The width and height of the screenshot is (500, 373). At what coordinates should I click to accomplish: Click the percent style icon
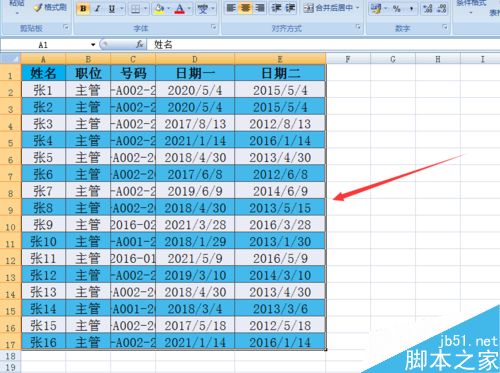click(396, 9)
